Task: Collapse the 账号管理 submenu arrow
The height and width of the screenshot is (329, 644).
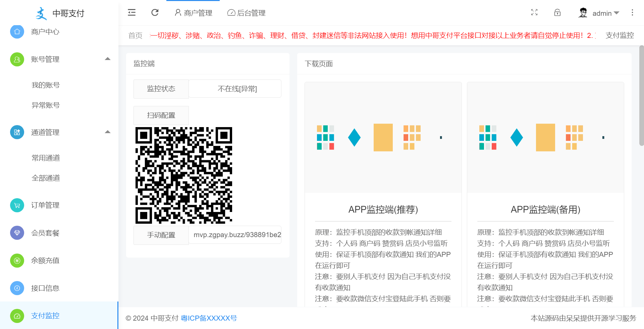Action: [108, 59]
